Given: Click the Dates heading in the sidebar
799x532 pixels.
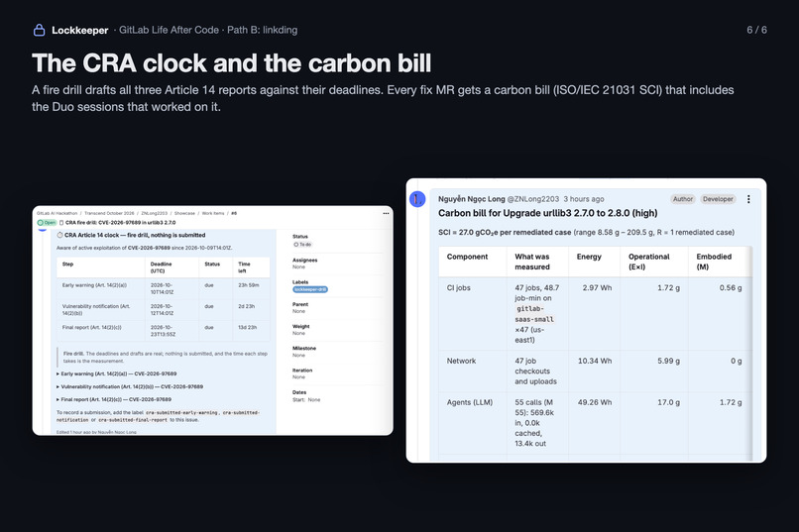Looking at the screenshot, I should coord(299,392).
